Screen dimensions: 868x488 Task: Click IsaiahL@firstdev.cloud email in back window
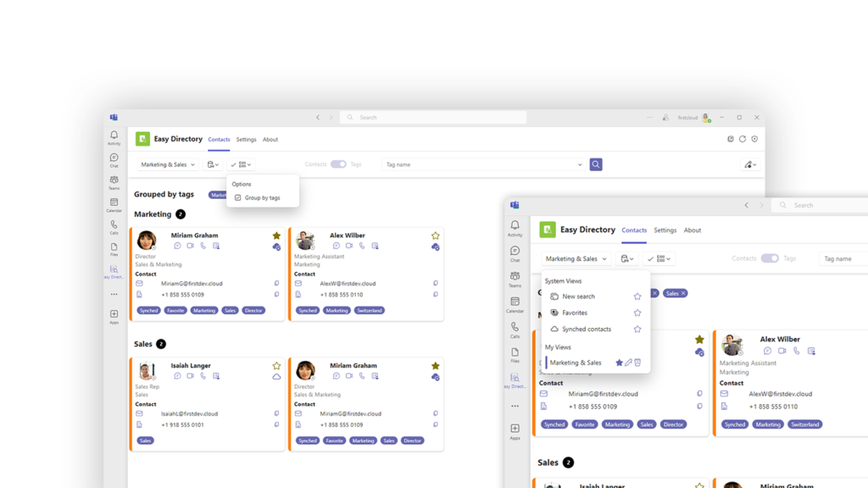188,413
